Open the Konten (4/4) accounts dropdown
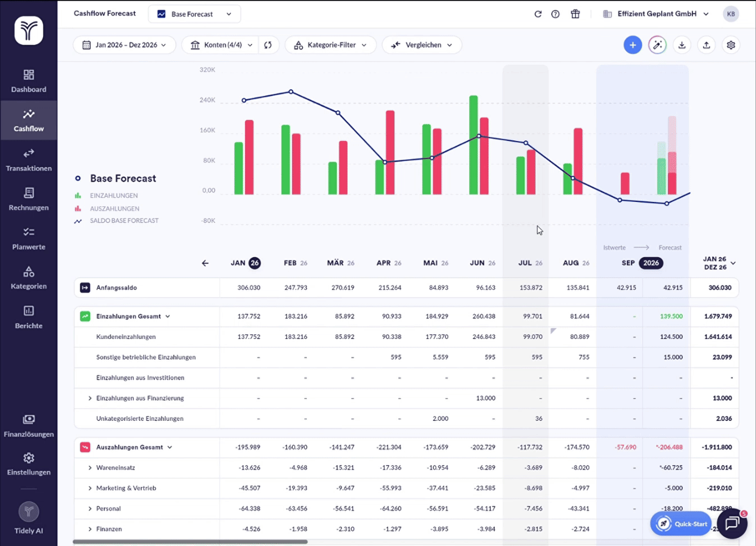 click(x=221, y=45)
